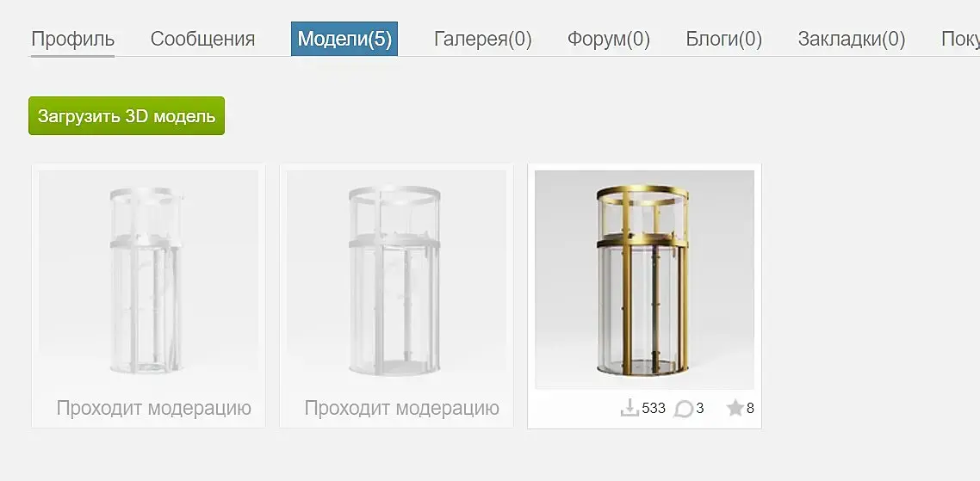Click the comment count number 3
The image size is (980, 481).
(x=700, y=409)
